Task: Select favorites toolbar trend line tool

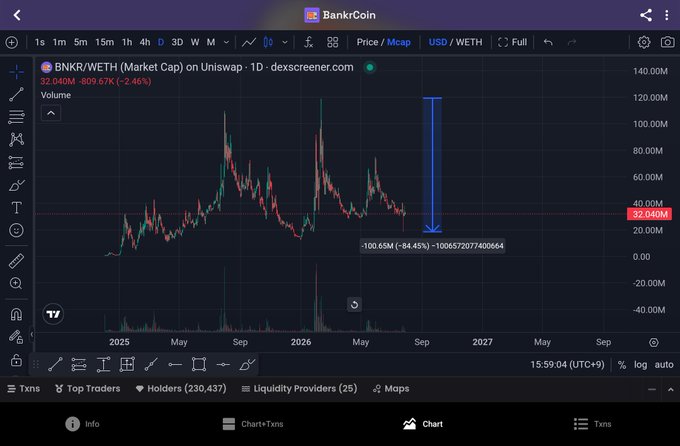Action: 55,364
